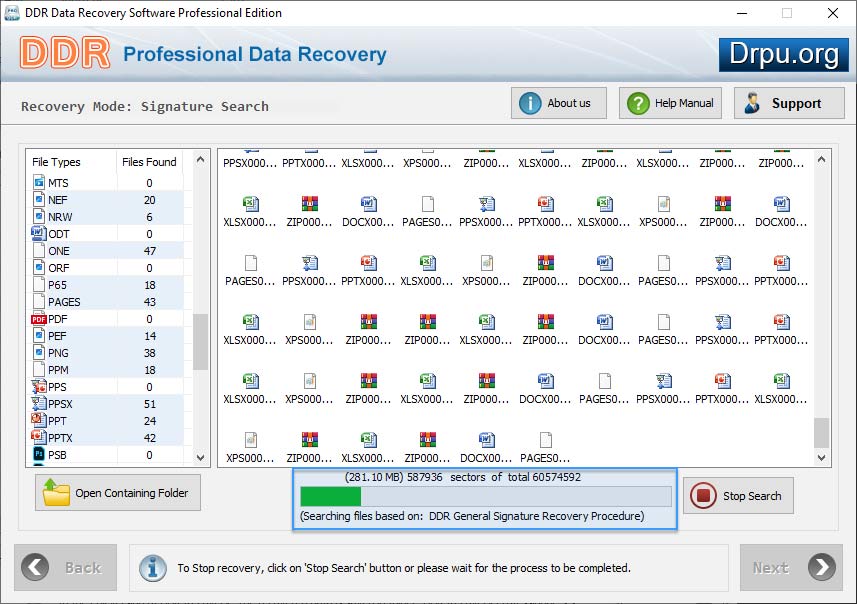
Task: Choose PPSX icon in File Types list
Action: 39,403
